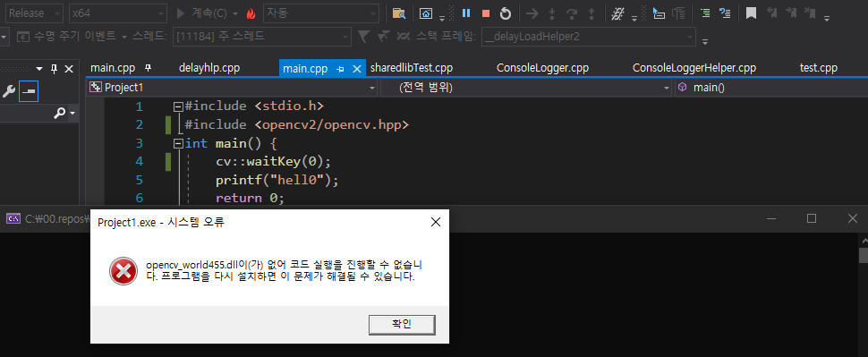Open the Project1 scope dropdown

coord(233,88)
